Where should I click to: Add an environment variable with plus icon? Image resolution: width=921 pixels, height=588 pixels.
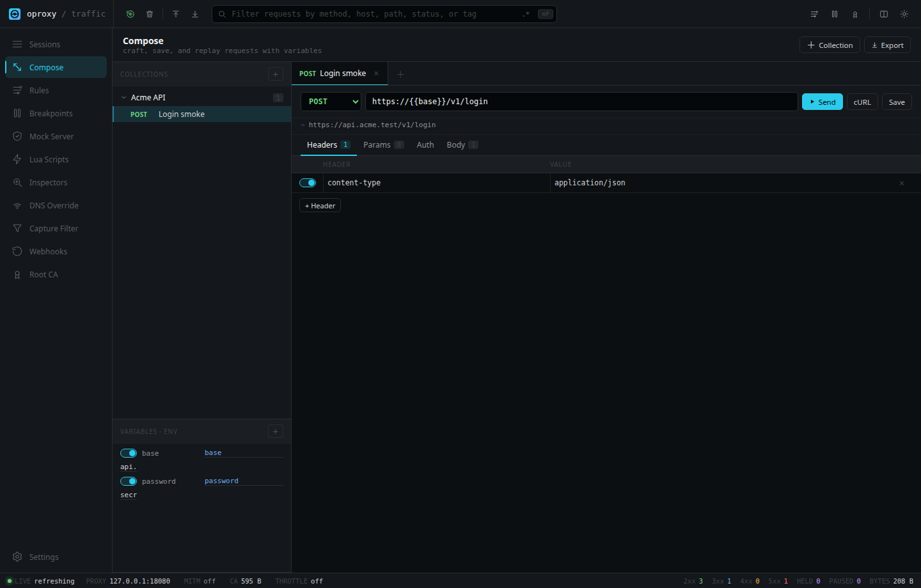coord(276,431)
